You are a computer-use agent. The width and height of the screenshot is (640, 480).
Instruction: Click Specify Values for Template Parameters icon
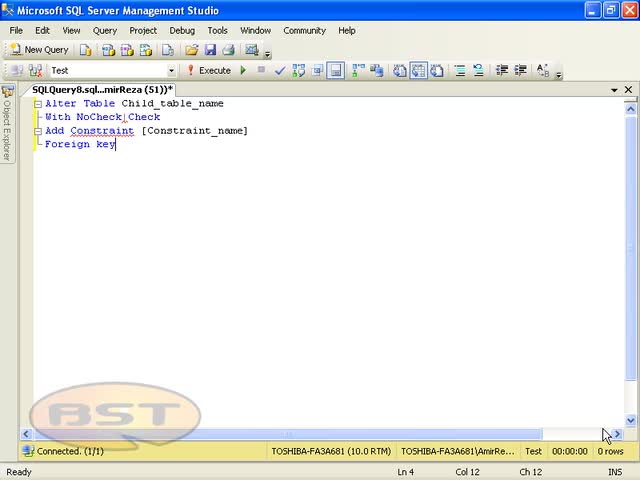(x=542, y=71)
